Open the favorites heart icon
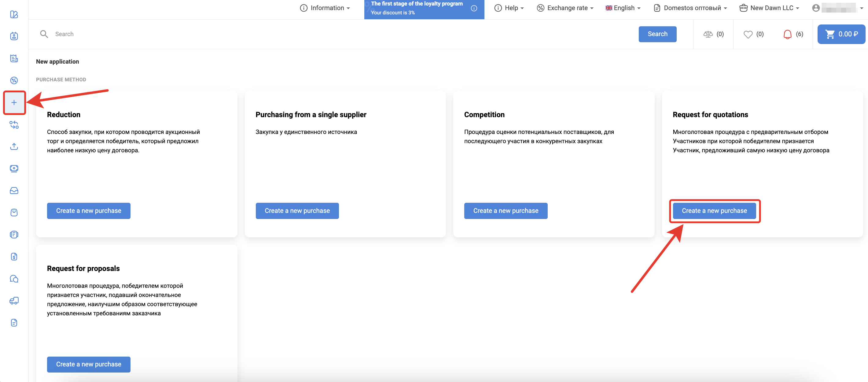868x382 pixels. click(748, 34)
